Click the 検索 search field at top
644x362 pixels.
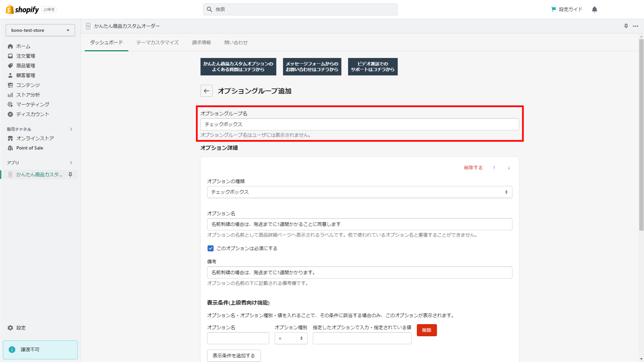click(x=300, y=9)
